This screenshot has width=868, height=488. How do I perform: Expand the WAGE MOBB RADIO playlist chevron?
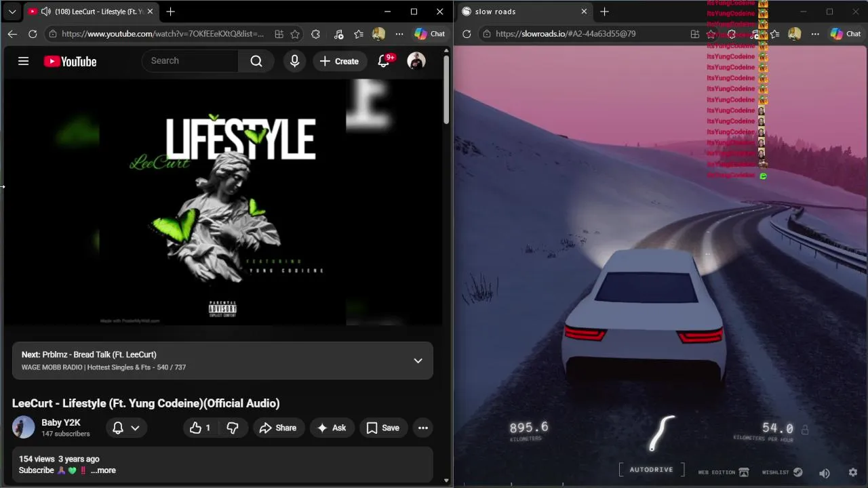[418, 361]
